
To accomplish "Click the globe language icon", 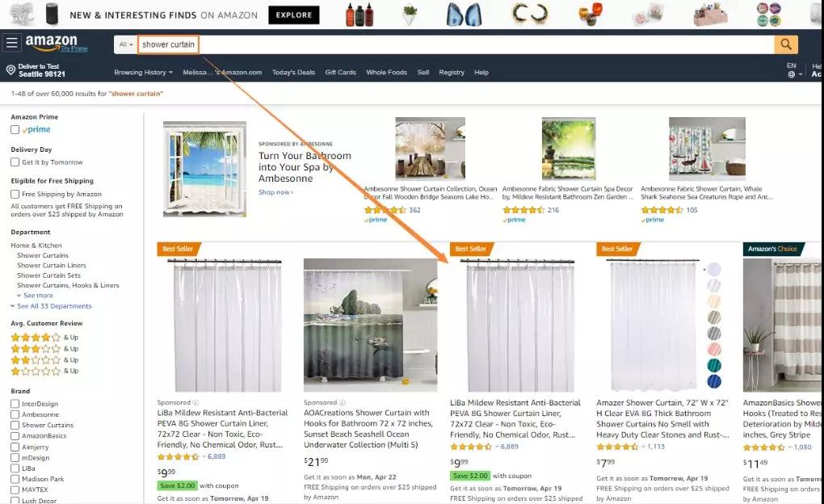I will 791,74.
